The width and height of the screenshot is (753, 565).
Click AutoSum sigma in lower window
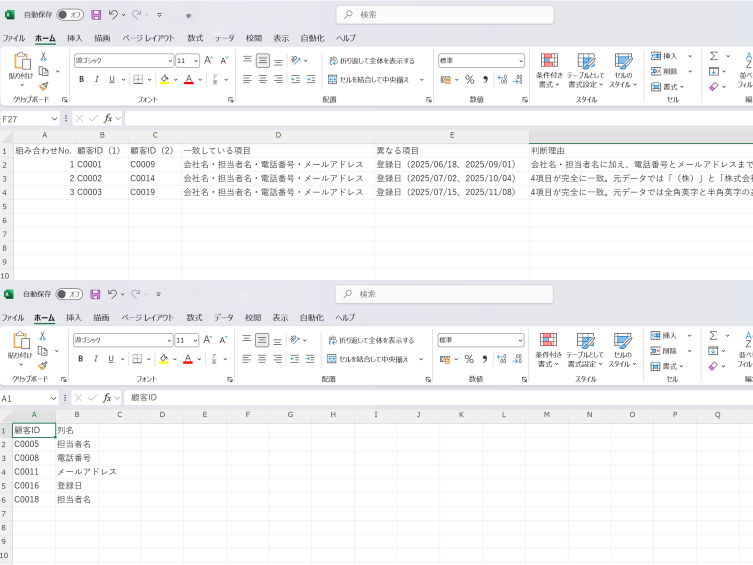[713, 336]
